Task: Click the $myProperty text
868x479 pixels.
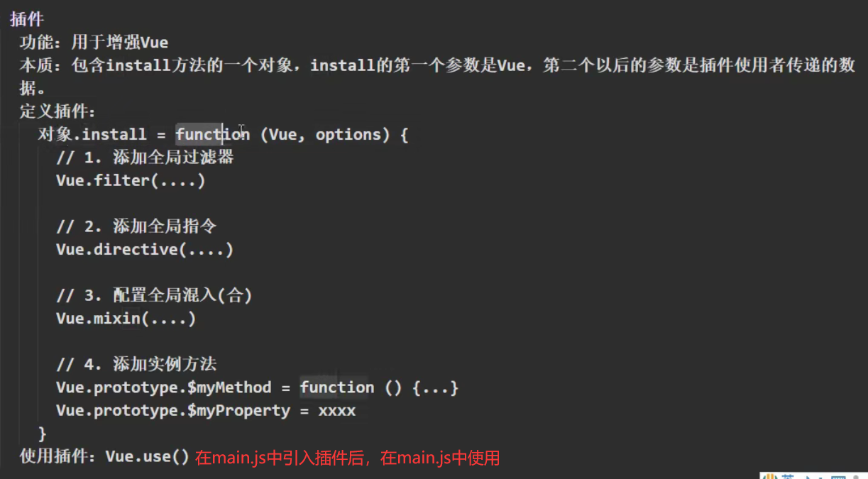Action: tap(238, 410)
